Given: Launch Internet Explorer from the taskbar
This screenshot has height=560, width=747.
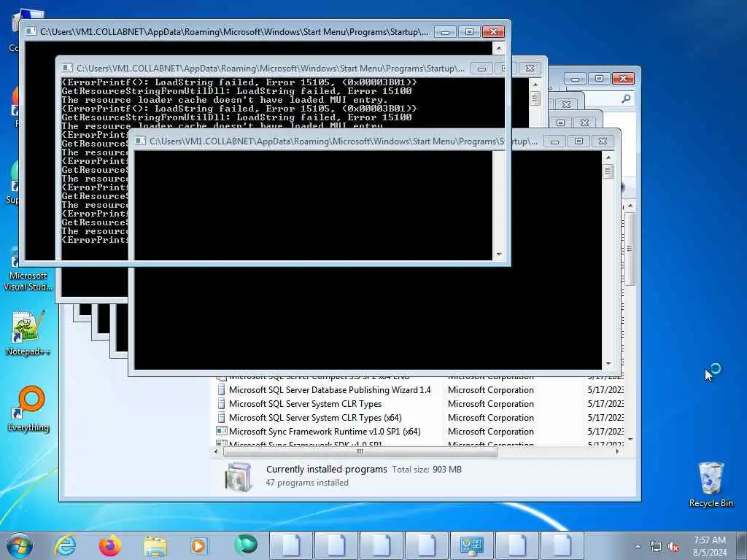Looking at the screenshot, I should pos(65,545).
